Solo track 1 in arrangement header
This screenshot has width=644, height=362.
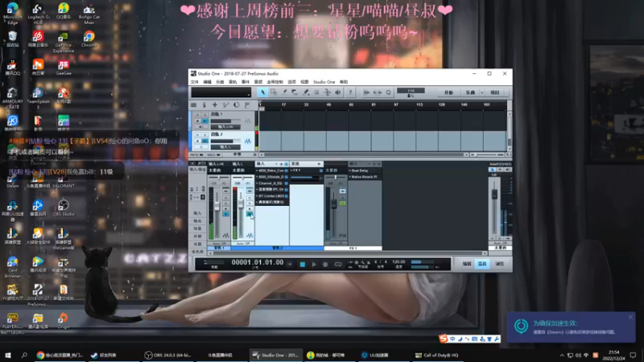point(205,115)
